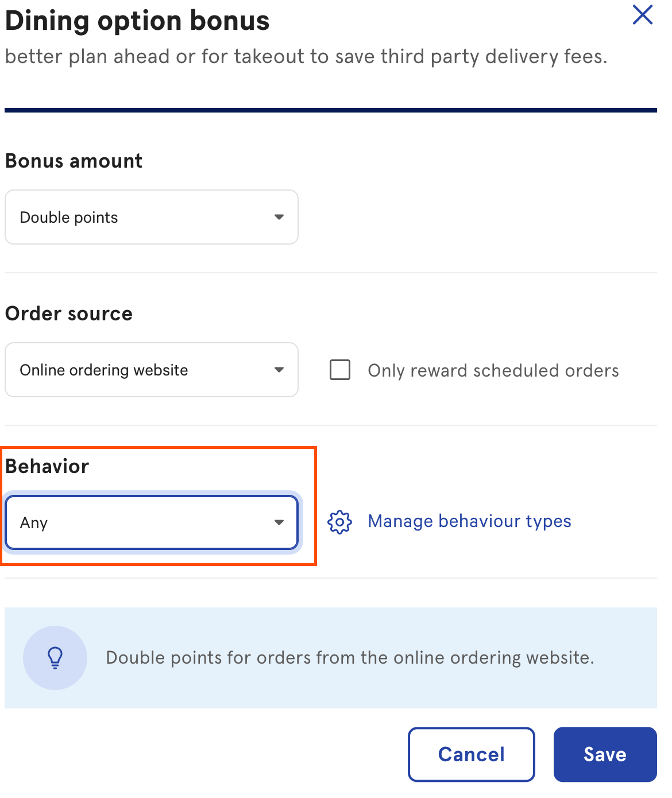Viewport: 672px width, 798px height.
Task: Click the Dining option bonus heading
Action: [137, 22]
